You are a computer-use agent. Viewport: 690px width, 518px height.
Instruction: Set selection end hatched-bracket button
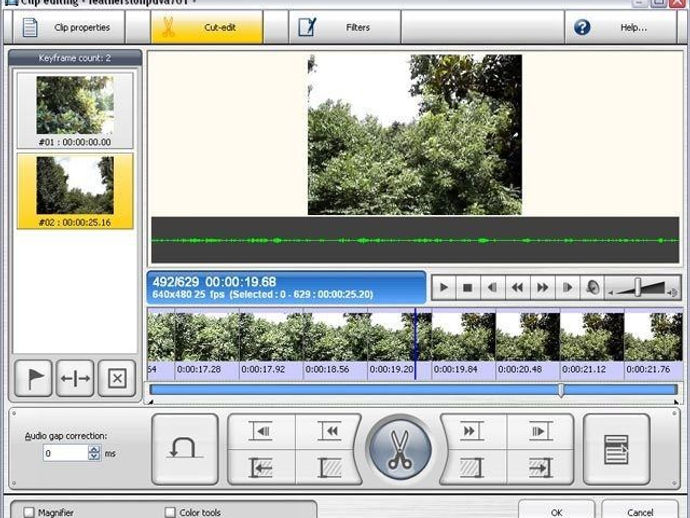472,467
